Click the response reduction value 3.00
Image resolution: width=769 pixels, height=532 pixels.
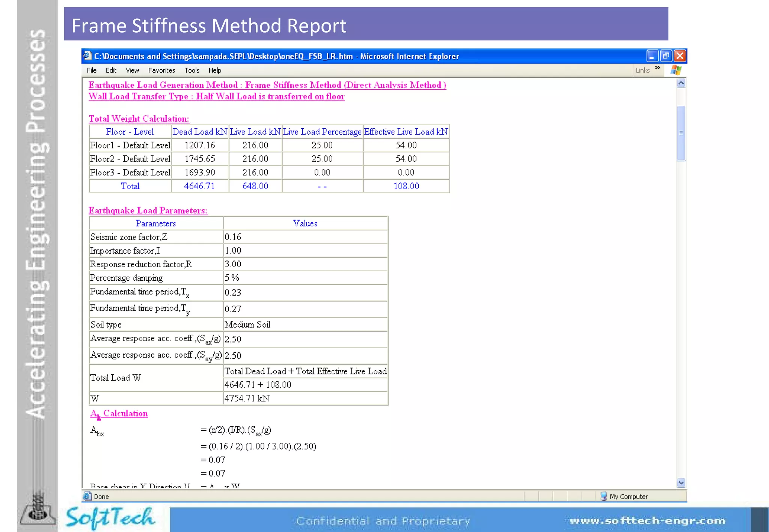[233, 264]
